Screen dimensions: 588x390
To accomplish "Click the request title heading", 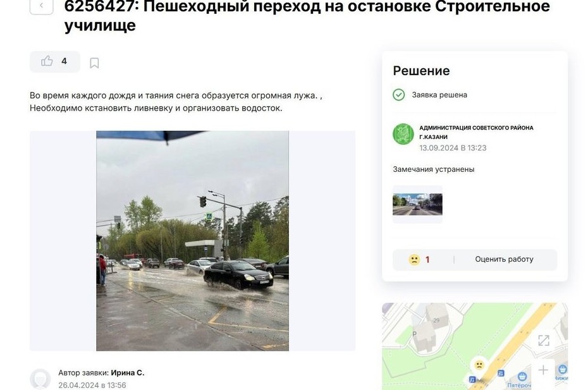I will click(307, 15).
